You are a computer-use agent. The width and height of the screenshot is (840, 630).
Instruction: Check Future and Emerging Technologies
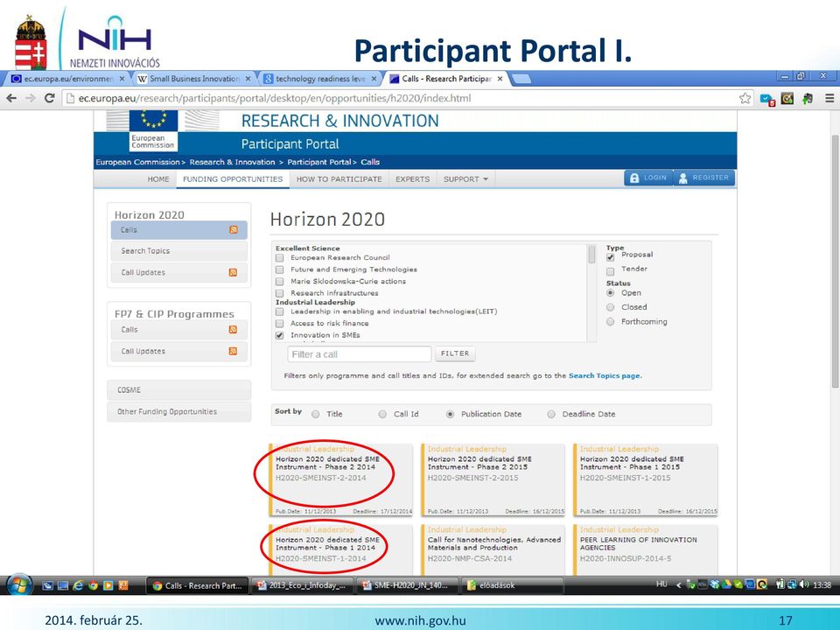(280, 269)
